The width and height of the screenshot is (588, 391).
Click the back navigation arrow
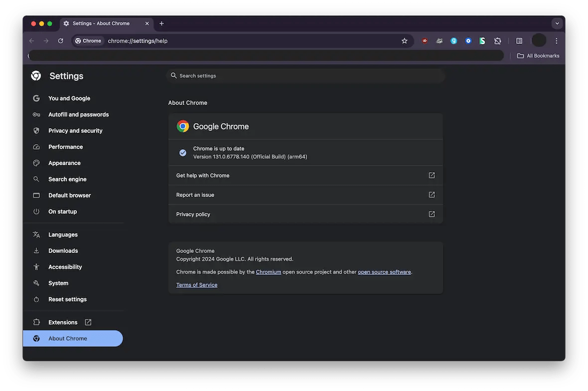pos(31,41)
